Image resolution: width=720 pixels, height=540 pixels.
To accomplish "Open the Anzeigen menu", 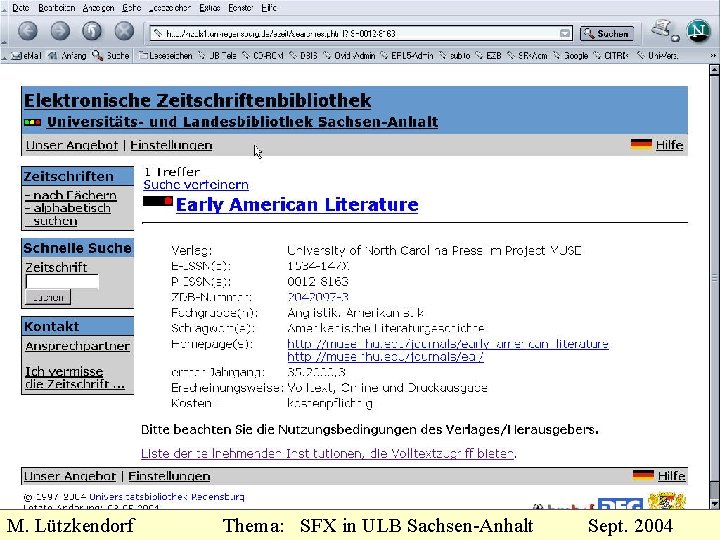I will (x=98, y=8).
